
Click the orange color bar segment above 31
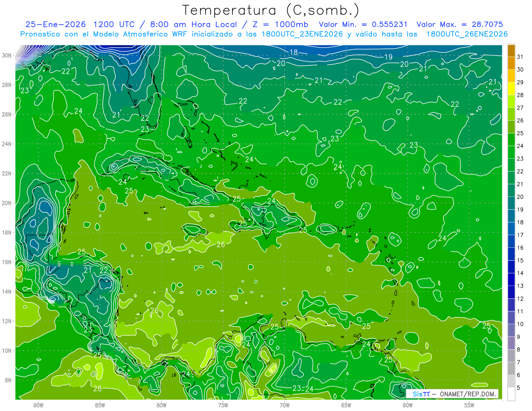click(x=511, y=51)
